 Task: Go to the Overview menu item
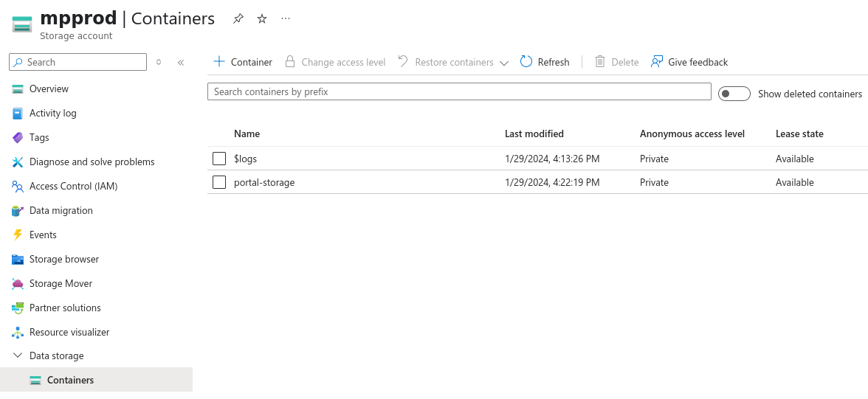pyautogui.click(x=49, y=89)
